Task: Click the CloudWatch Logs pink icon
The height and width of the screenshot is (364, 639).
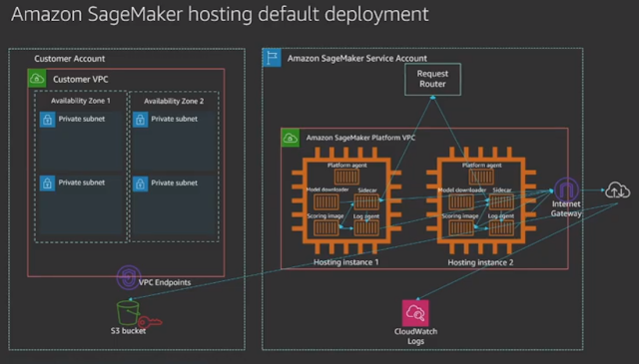Action: [415, 313]
